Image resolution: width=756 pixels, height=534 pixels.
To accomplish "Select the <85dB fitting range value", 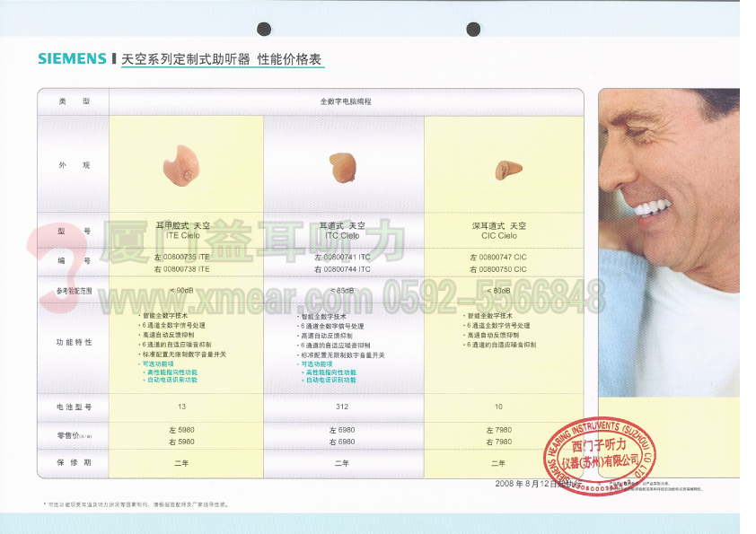I will [342, 290].
